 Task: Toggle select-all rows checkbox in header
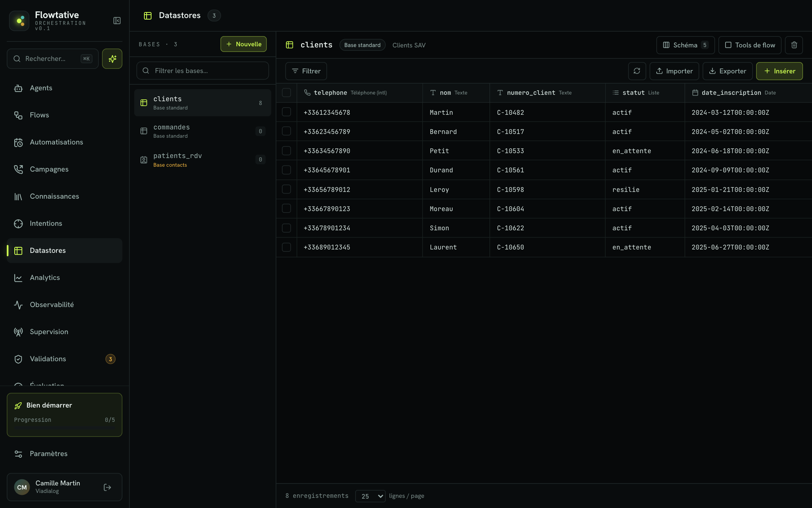pos(286,93)
